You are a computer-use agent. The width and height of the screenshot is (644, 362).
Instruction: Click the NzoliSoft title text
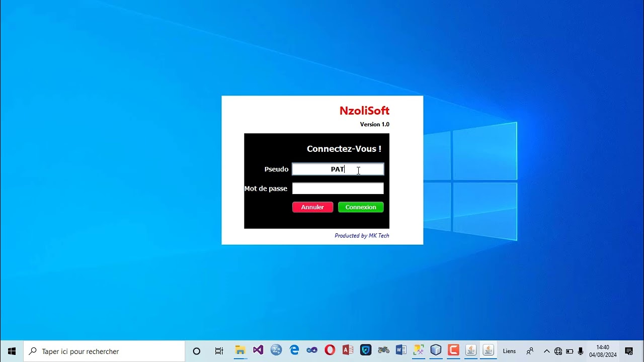[364, 111]
